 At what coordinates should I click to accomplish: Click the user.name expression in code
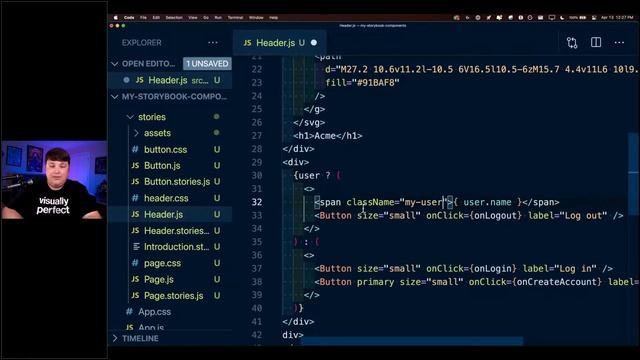click(x=487, y=202)
